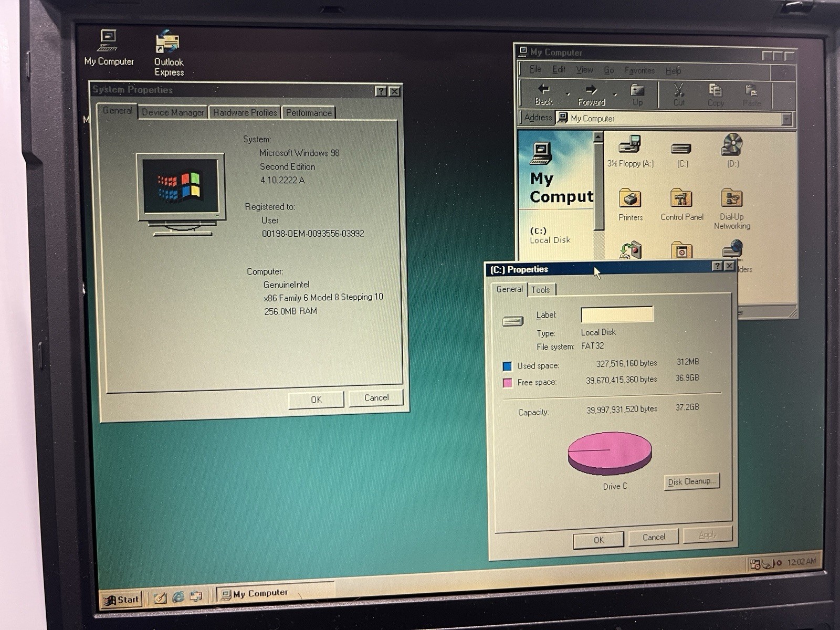The width and height of the screenshot is (840, 630).
Task: Click OK in System Properties
Action: coord(316,400)
